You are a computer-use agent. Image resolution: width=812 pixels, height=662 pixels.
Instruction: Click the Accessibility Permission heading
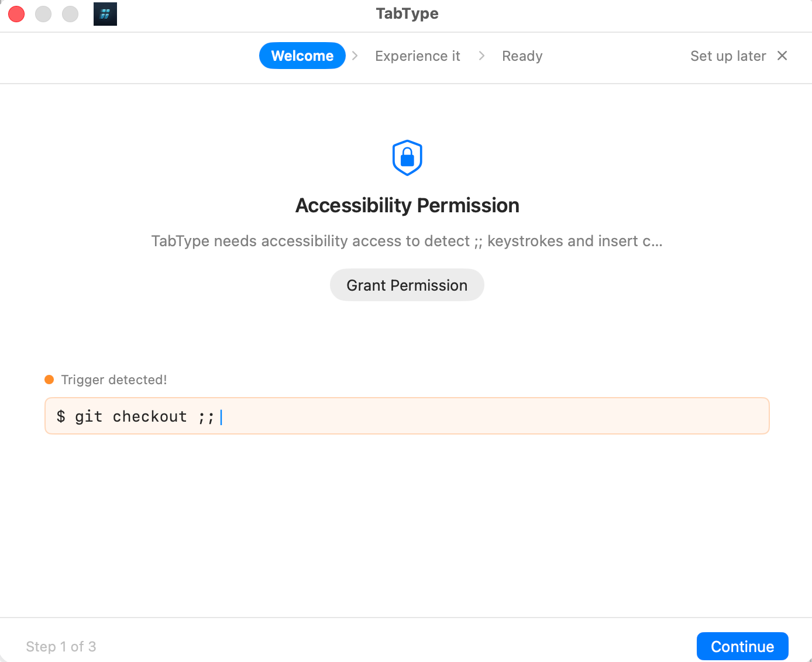(407, 205)
